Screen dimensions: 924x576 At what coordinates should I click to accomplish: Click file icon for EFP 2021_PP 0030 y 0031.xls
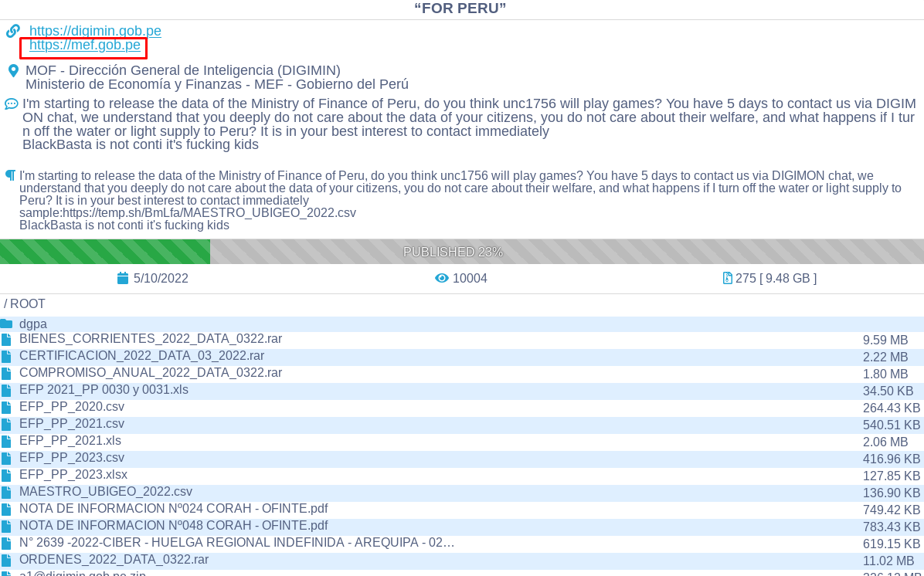pyautogui.click(x=6, y=391)
